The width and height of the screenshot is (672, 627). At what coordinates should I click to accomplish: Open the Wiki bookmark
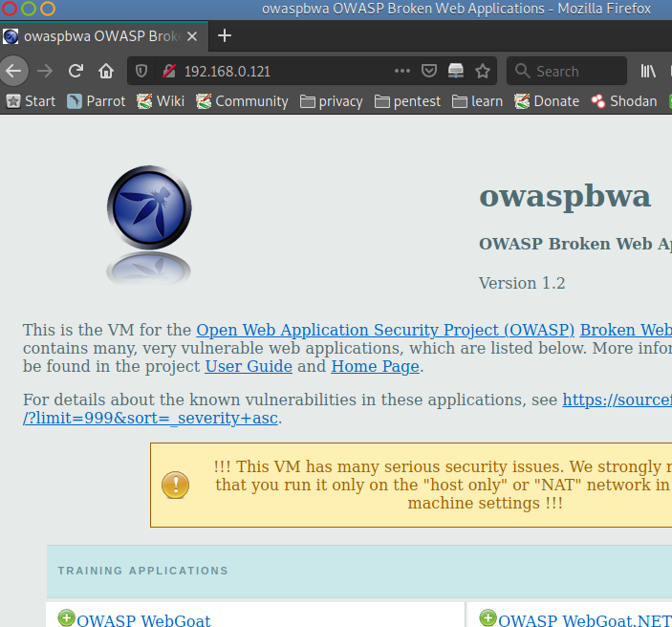(161, 101)
